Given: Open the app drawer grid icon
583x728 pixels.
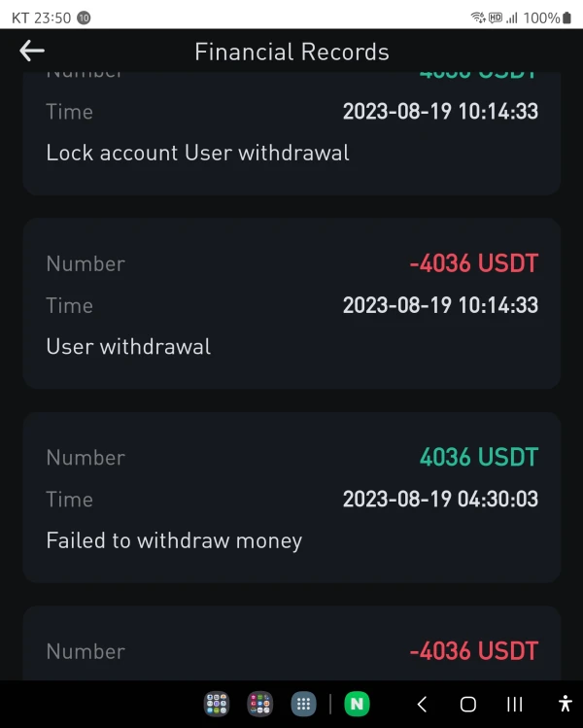Looking at the screenshot, I should pyautogui.click(x=304, y=705).
